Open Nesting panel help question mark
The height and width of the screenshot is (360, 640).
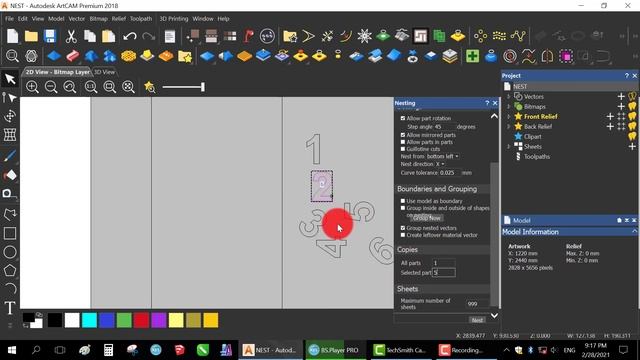pos(487,103)
